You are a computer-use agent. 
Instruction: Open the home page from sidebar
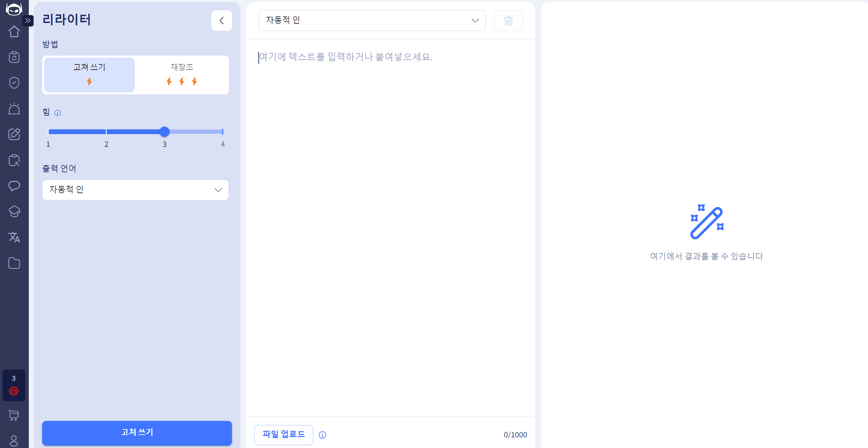coord(14,31)
